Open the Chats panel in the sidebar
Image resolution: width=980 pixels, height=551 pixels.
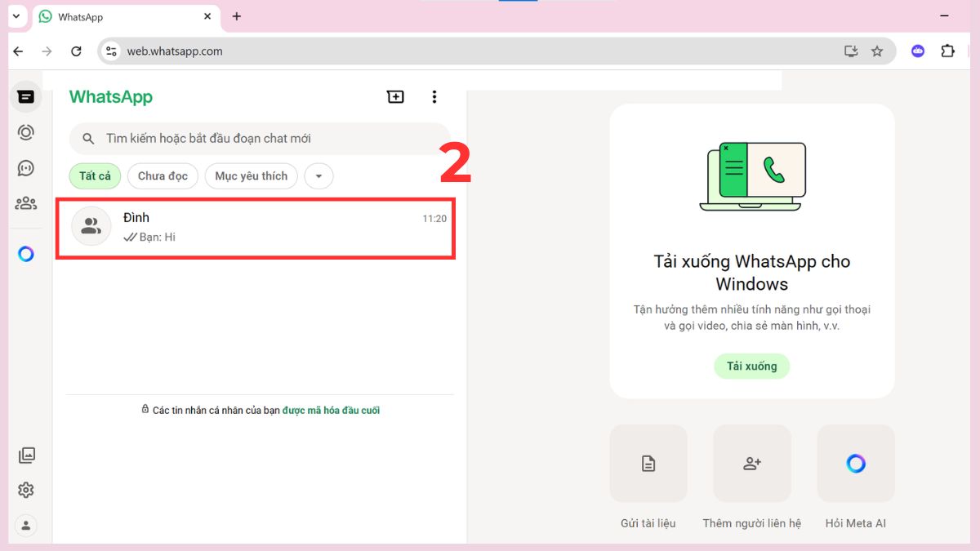pos(26,96)
